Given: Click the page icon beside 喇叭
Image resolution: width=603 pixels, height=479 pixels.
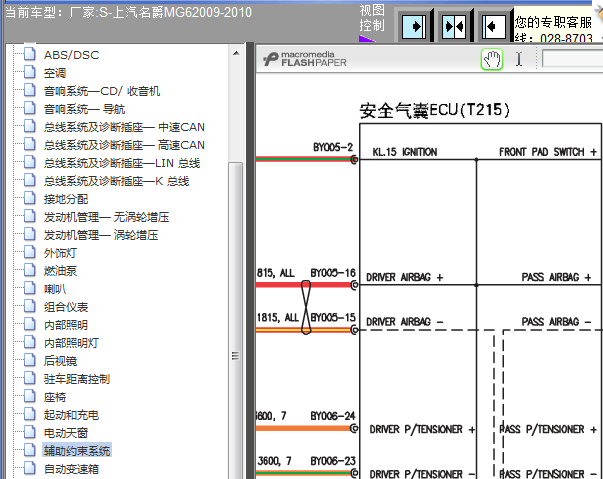Looking at the screenshot, I should [x=30, y=288].
